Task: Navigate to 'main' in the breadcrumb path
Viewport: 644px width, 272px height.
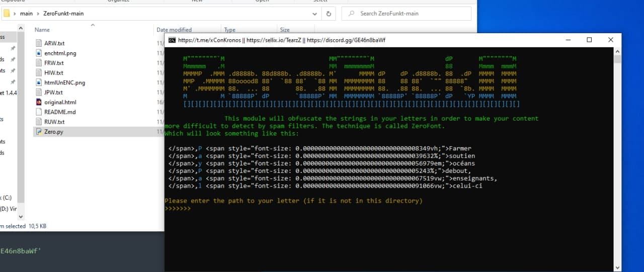Action: point(26,14)
